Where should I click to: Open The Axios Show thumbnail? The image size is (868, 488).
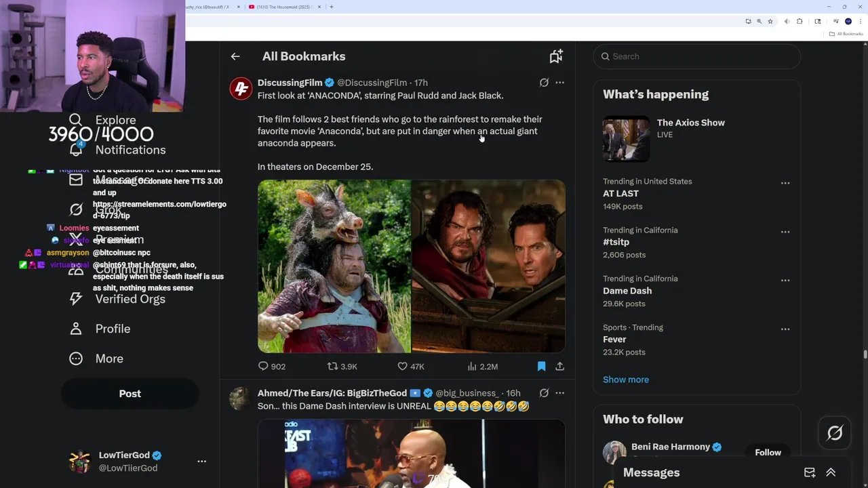click(626, 138)
